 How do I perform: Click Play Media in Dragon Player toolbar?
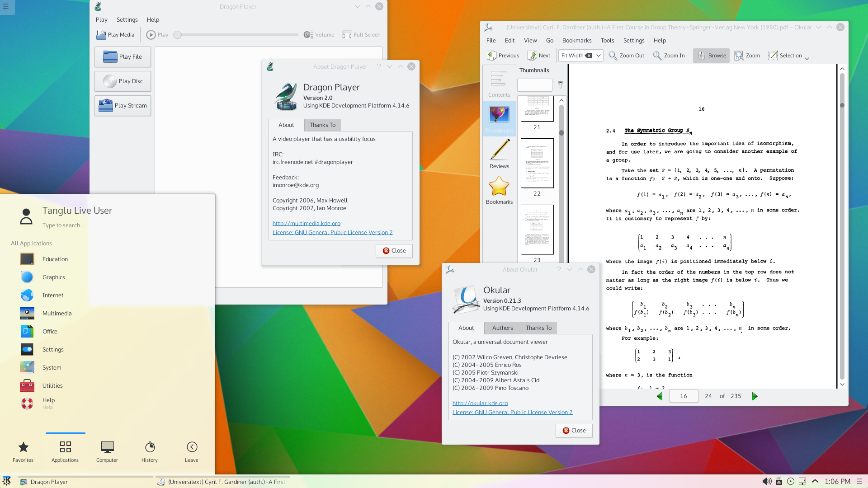(x=115, y=35)
